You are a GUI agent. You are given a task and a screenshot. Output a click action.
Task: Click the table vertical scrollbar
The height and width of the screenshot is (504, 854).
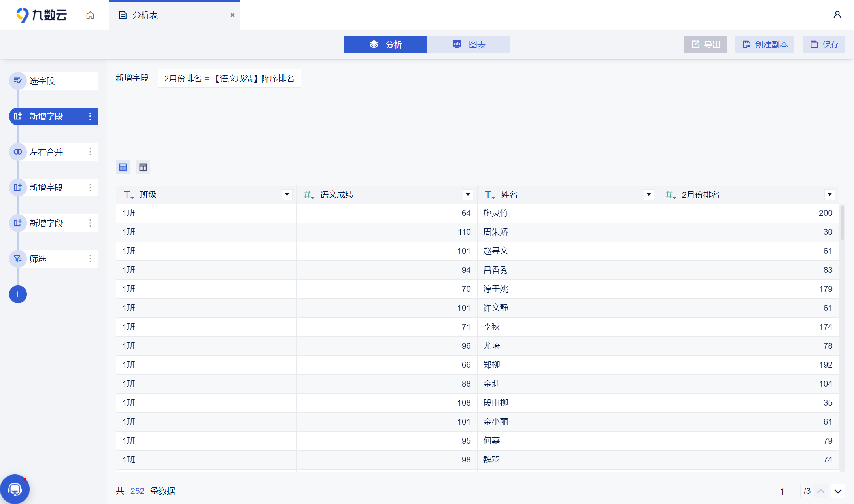tap(842, 222)
